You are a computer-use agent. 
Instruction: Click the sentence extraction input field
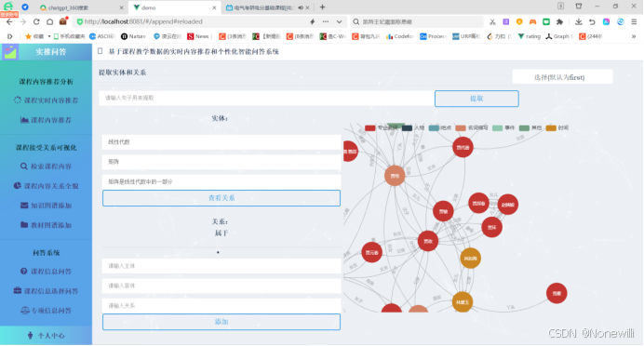tap(266, 98)
